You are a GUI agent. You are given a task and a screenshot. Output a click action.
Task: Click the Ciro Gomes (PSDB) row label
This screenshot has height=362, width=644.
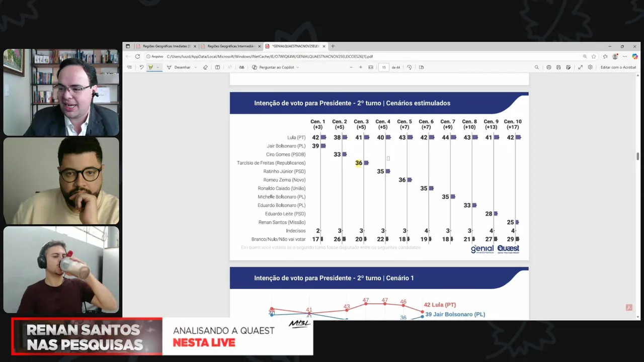(x=286, y=154)
